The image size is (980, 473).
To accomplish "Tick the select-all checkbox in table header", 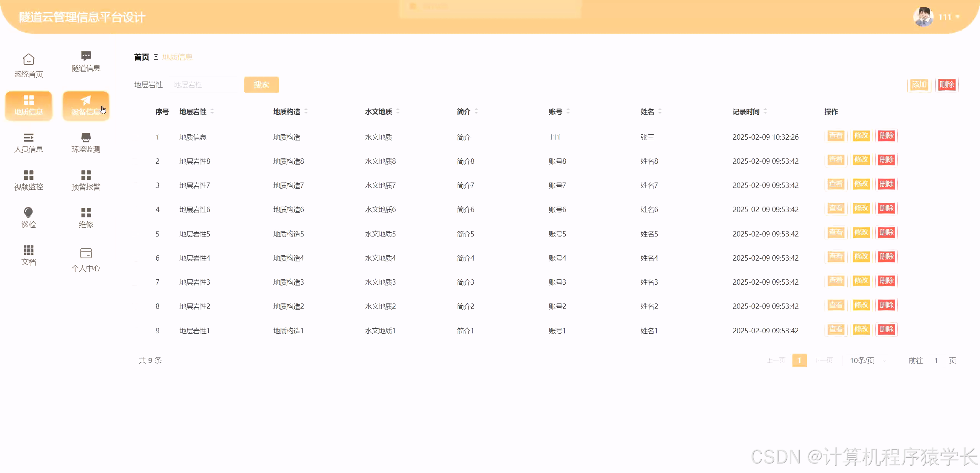I will tap(135, 112).
